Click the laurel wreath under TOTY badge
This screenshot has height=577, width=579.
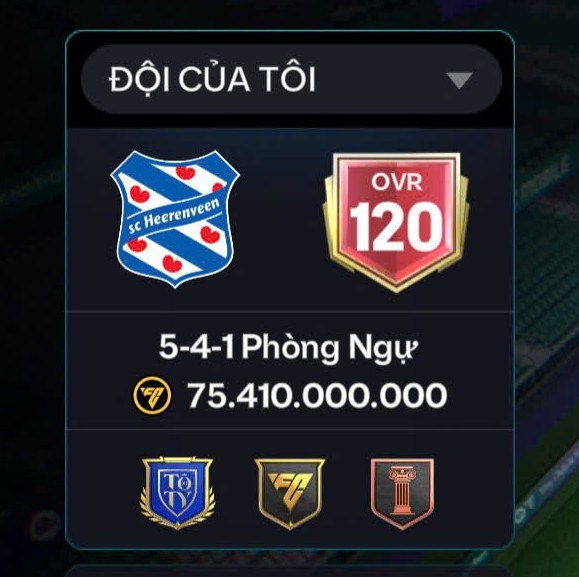pos(177,517)
